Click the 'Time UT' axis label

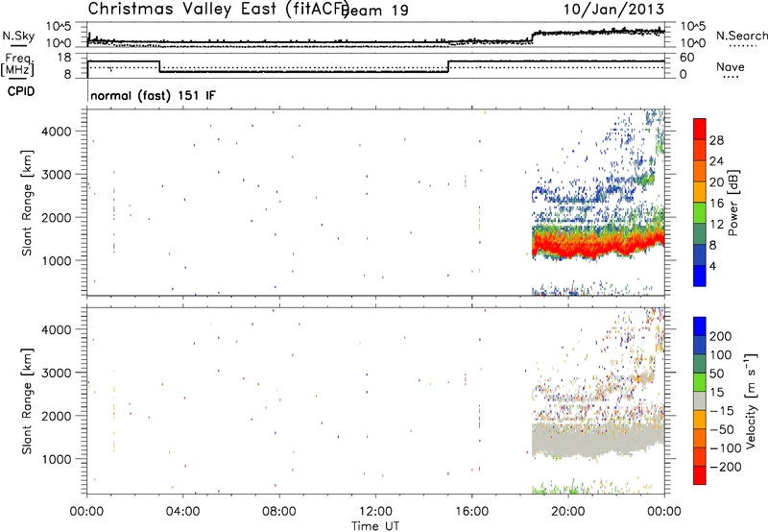pos(375,526)
